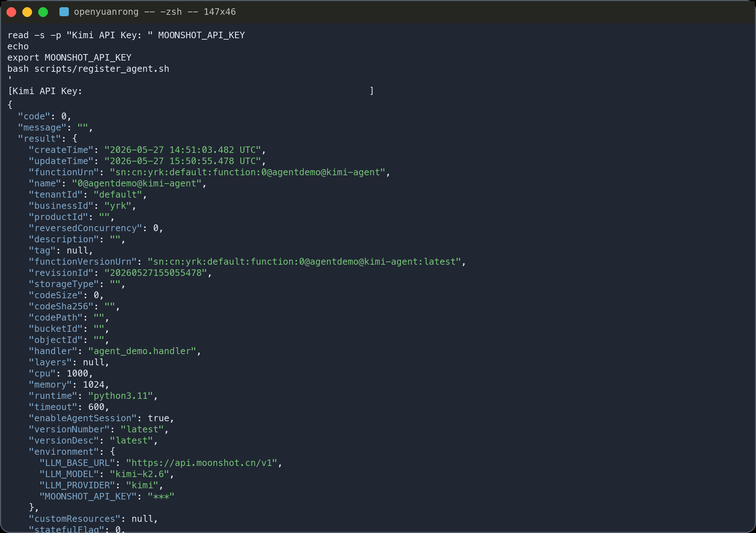Click the runtime value 'python3.11'
Screen dimensions: 756x533
click(120, 396)
